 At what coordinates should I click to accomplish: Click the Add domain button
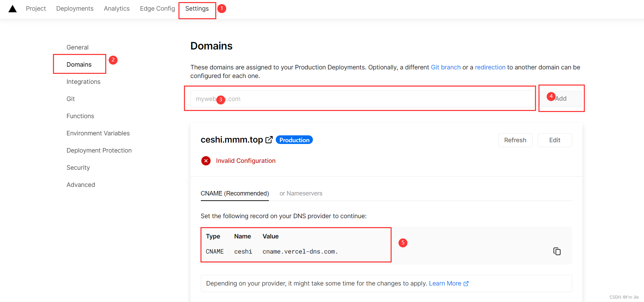(x=561, y=99)
